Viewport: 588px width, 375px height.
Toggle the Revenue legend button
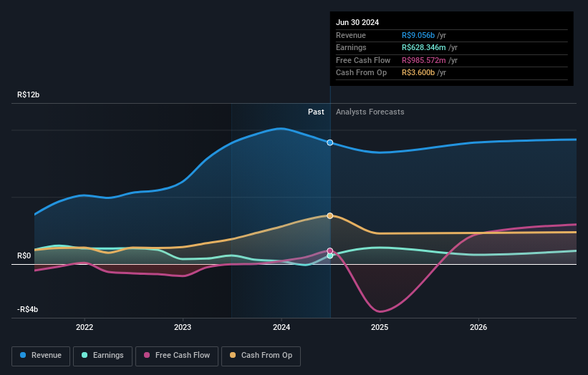41,356
